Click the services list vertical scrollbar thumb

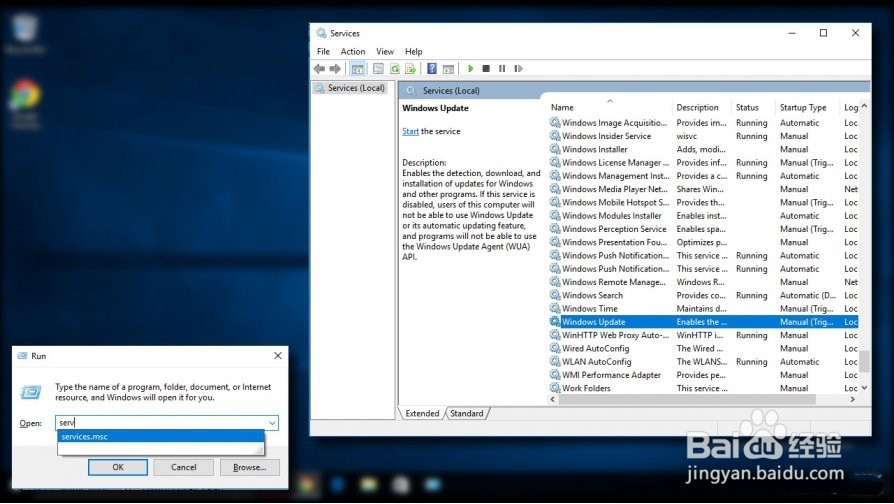tap(864, 360)
